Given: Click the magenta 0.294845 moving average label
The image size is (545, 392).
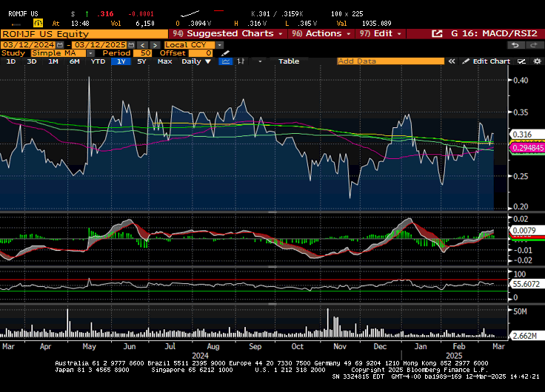Looking at the screenshot, I should click(527, 148).
